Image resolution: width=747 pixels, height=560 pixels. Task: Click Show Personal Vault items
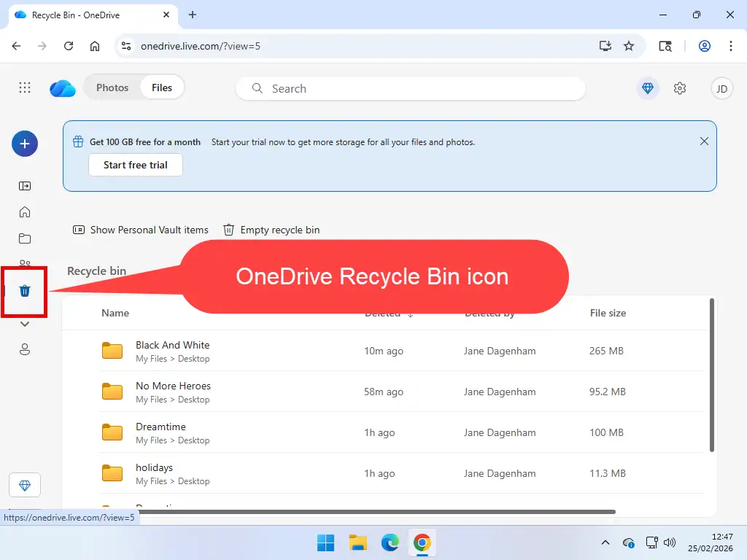pyautogui.click(x=140, y=230)
